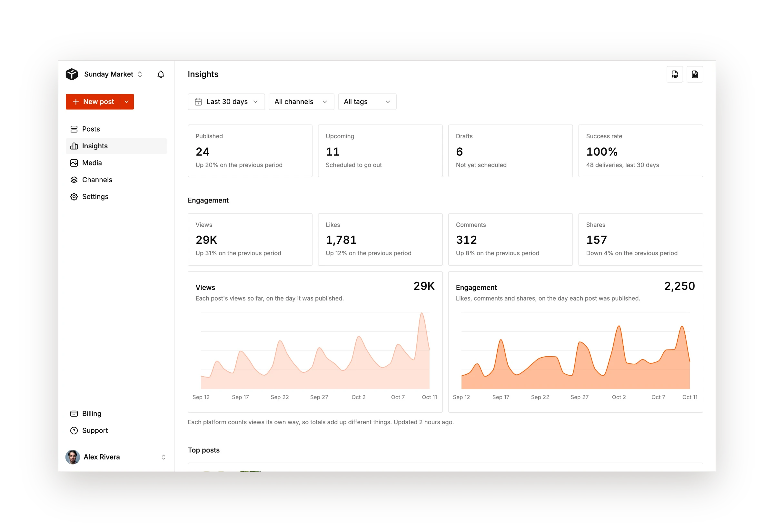Click the calendar icon in date filter
Screen dimensions: 774x532
[x=198, y=102]
